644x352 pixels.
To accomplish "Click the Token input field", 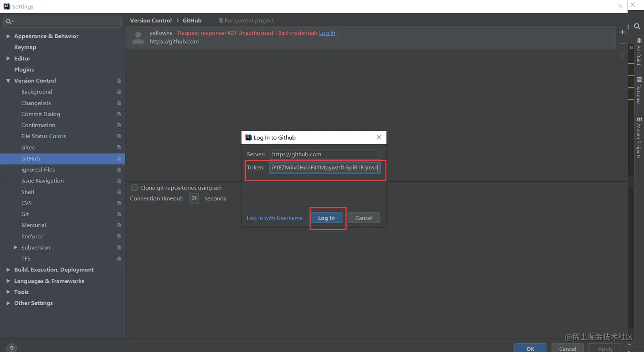I will click(325, 167).
